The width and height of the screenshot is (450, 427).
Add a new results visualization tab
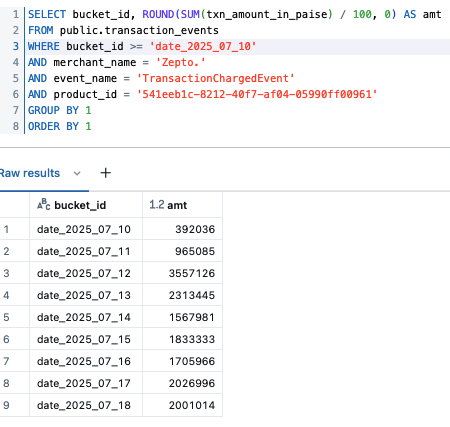click(x=105, y=173)
